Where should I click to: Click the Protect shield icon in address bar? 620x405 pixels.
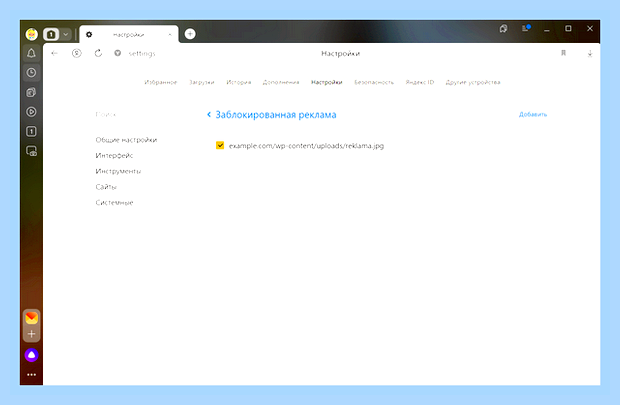click(117, 53)
